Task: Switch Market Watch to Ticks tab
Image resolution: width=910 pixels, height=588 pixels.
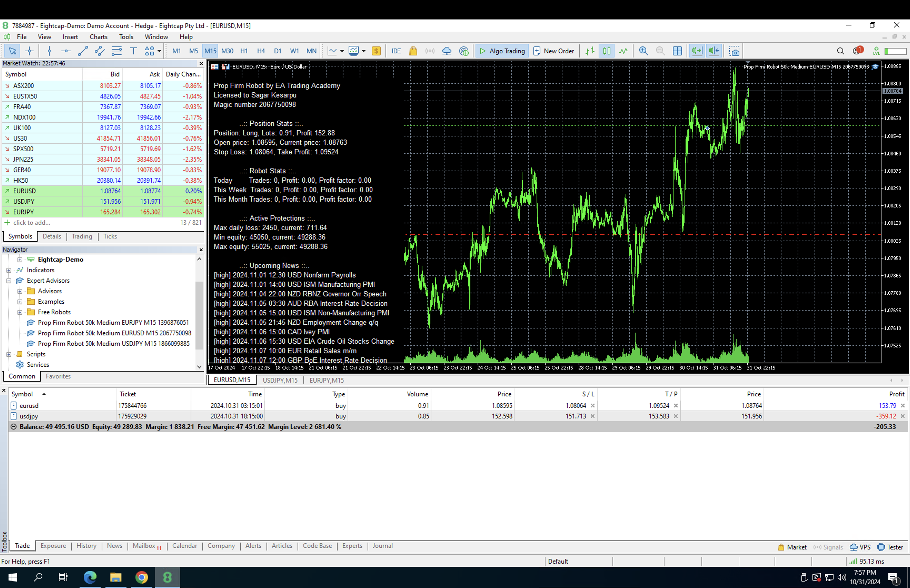Action: pos(110,236)
